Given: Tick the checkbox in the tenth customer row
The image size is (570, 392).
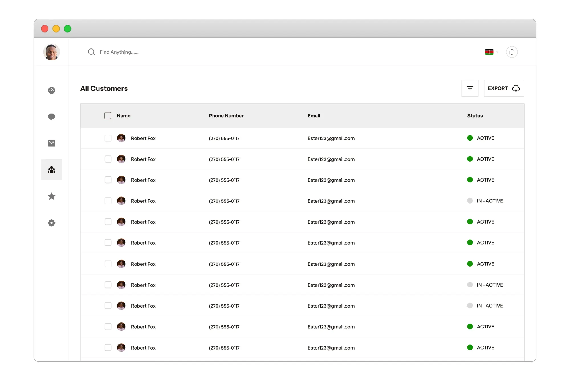Looking at the screenshot, I should pyautogui.click(x=108, y=327).
